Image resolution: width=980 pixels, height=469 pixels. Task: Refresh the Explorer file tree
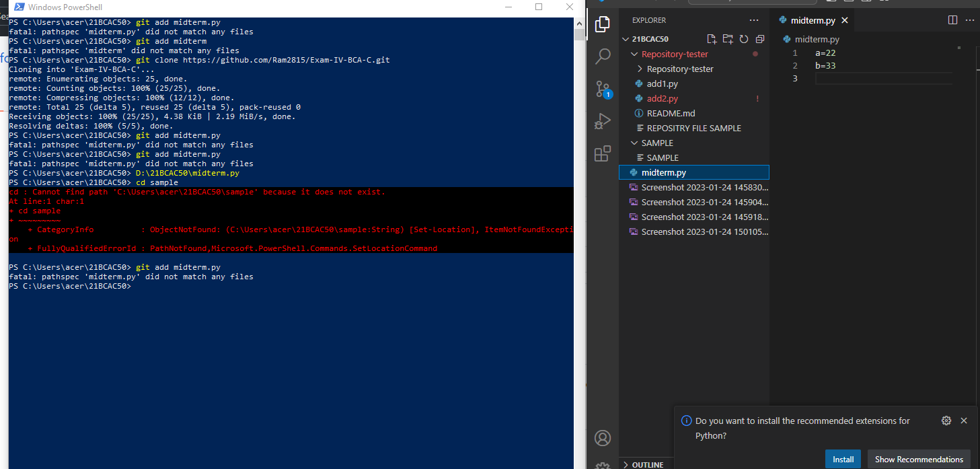pos(744,39)
